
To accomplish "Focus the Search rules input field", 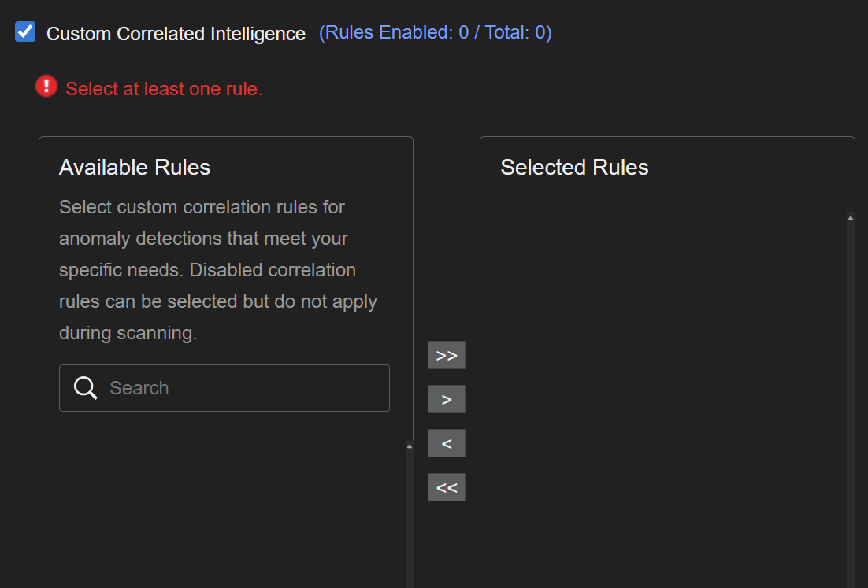I will point(244,388).
